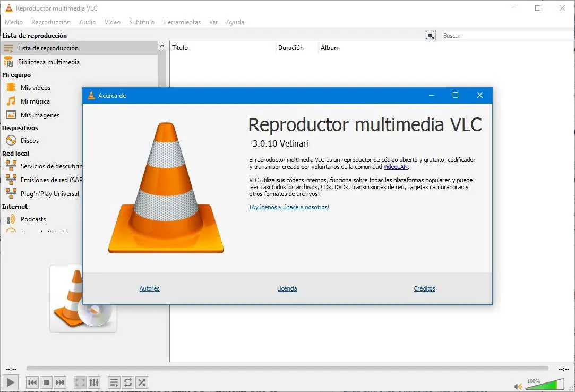Image resolution: width=575 pixels, height=392 pixels.
Task: Select Servicios de descubrimiento network item
Action: click(52, 166)
